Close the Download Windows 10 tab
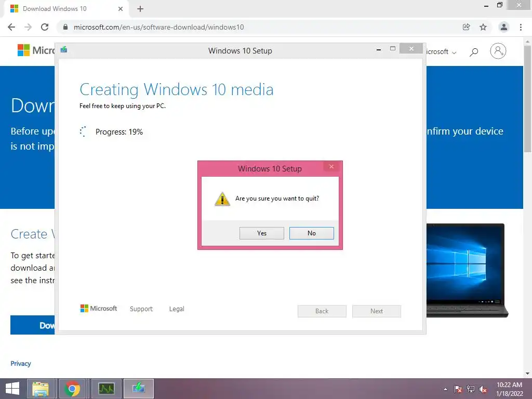 tap(121, 9)
